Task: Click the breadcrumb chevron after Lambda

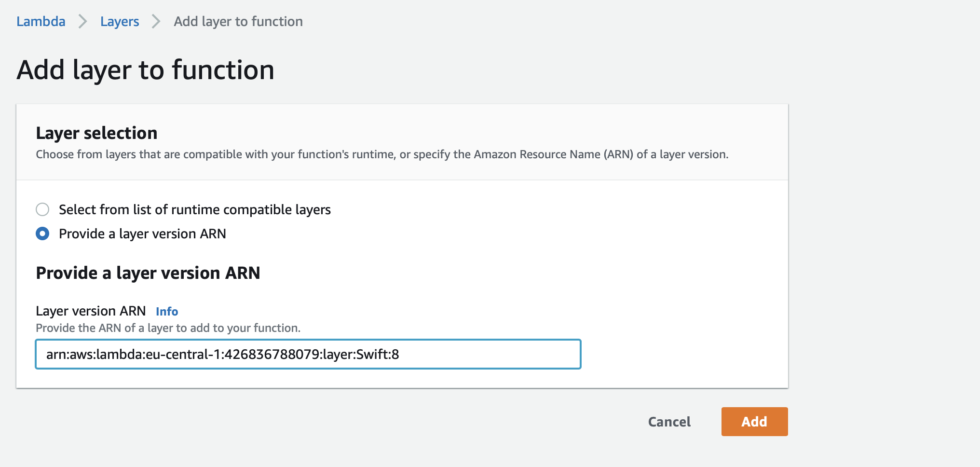Action: (83, 22)
